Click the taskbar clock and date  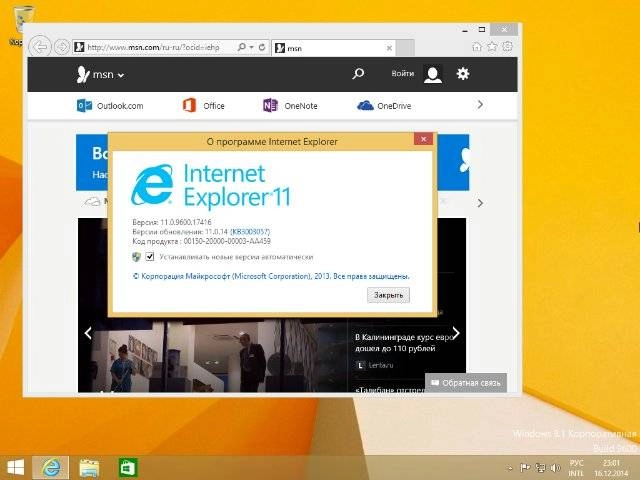click(x=611, y=468)
